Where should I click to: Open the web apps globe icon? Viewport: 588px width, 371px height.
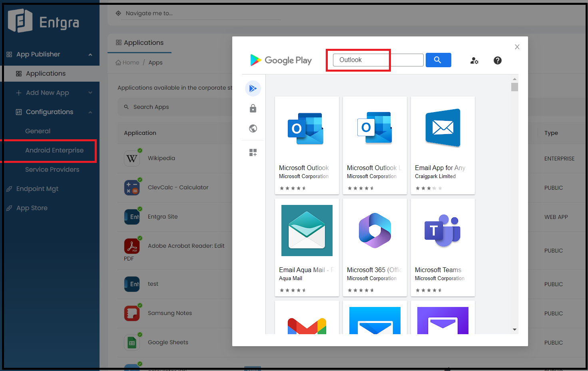(x=253, y=128)
